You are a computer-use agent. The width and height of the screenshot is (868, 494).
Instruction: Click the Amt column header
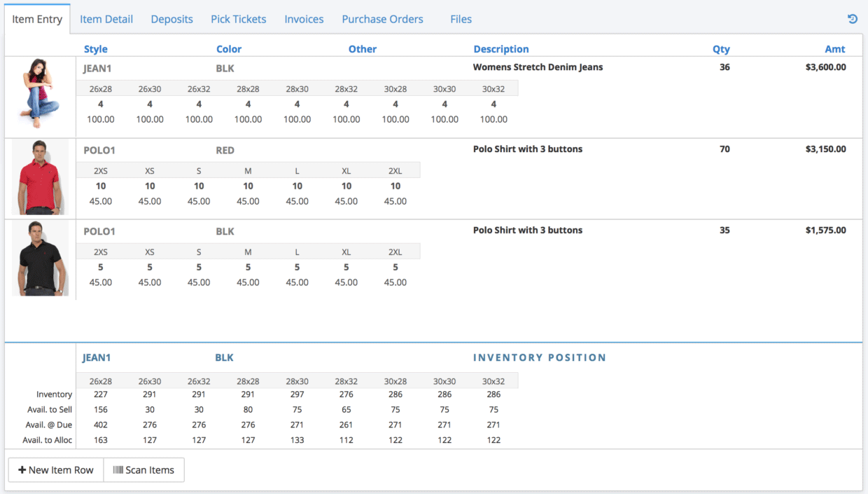point(835,48)
